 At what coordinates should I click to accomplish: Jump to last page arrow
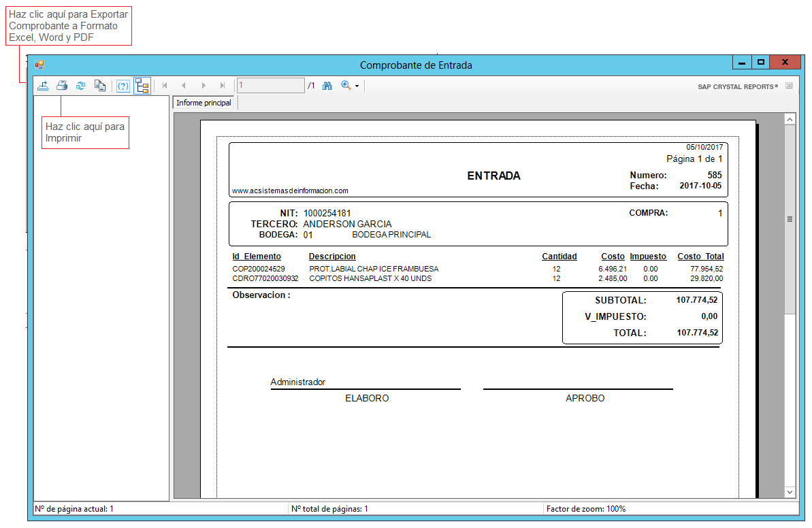click(222, 86)
